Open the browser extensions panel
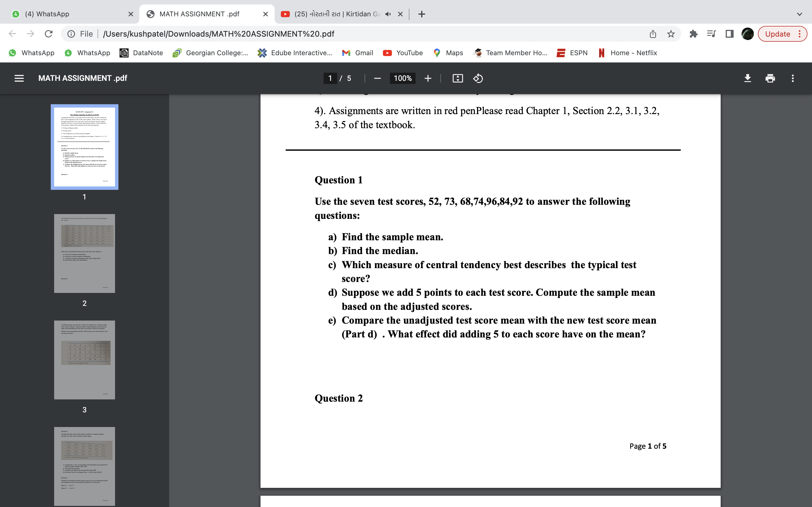This screenshot has height=507, width=812. tap(693, 34)
